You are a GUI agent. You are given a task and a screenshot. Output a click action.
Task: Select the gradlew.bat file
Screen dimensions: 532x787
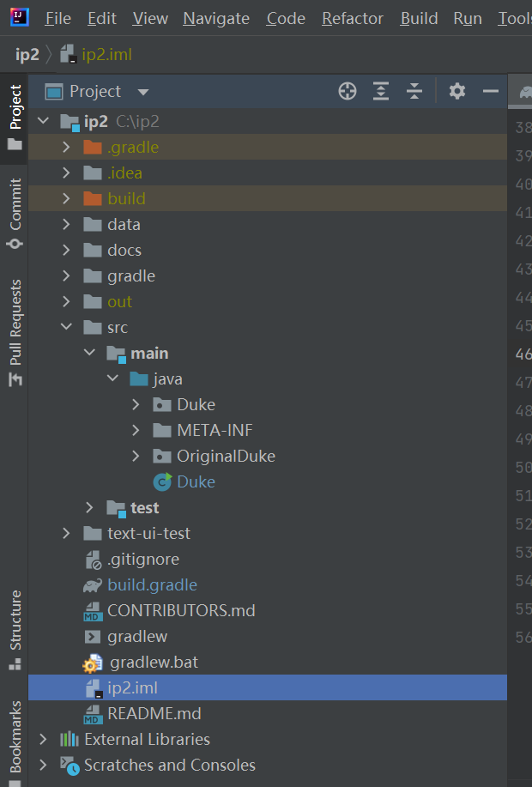[154, 662]
